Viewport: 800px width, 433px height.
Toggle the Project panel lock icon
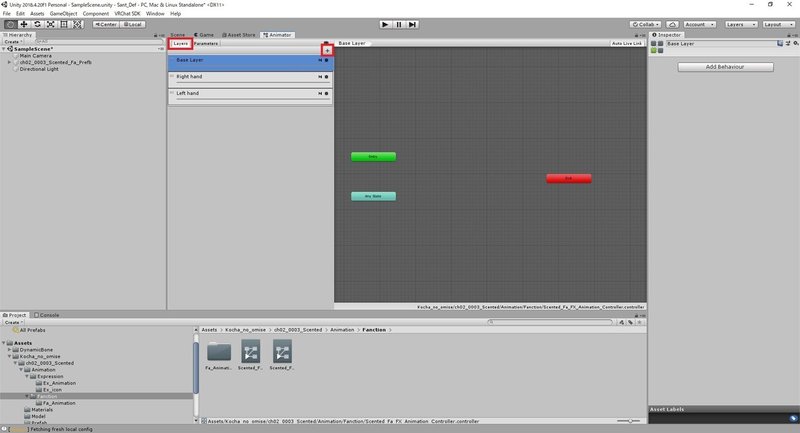636,316
